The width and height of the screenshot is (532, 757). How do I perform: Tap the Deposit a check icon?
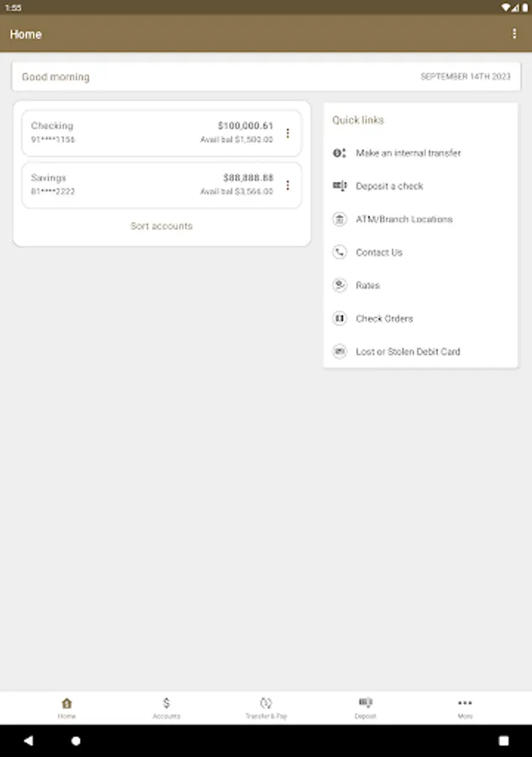pos(340,186)
